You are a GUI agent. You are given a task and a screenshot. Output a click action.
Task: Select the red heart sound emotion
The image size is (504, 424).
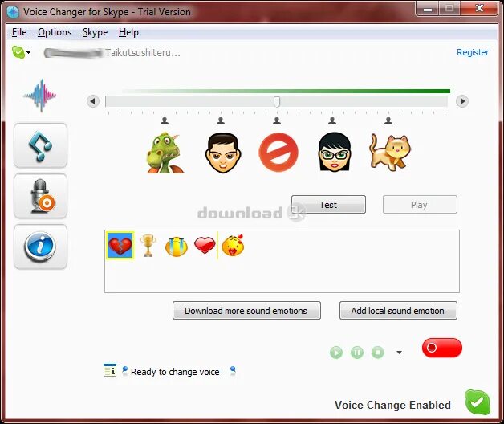coord(205,245)
